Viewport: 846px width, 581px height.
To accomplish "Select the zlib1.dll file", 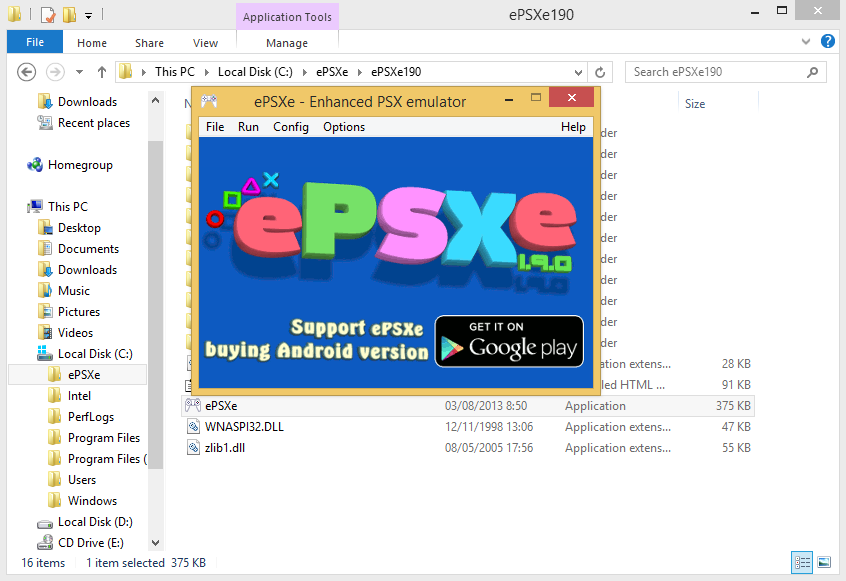I will click(468, 448).
